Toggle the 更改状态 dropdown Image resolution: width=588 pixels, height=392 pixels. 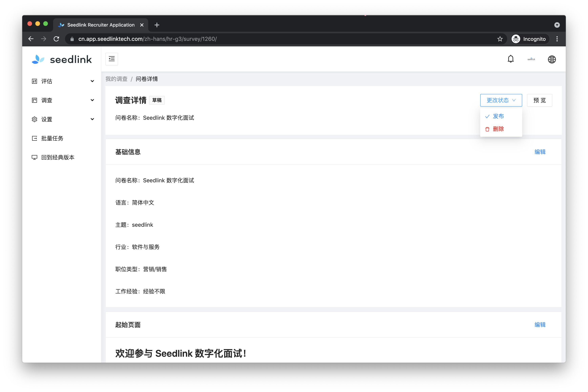tap(501, 100)
